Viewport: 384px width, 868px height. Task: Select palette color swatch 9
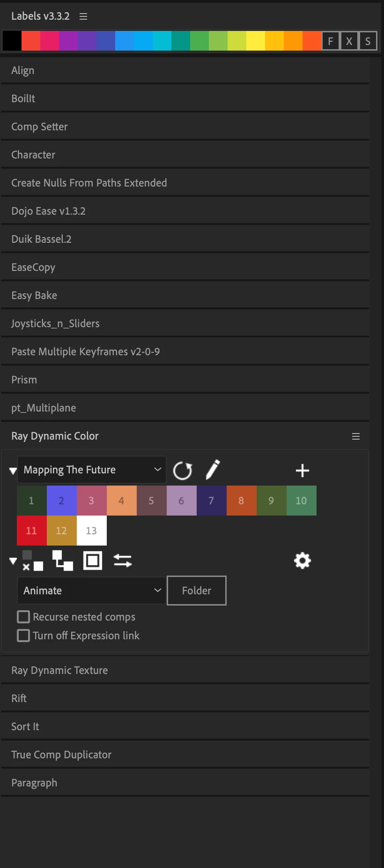(x=272, y=501)
